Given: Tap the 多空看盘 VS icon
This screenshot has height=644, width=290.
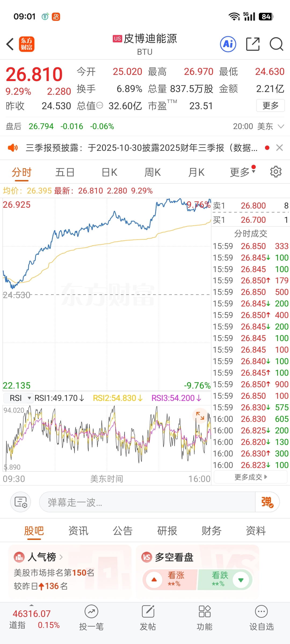Looking at the screenshot, I should click(x=147, y=557).
